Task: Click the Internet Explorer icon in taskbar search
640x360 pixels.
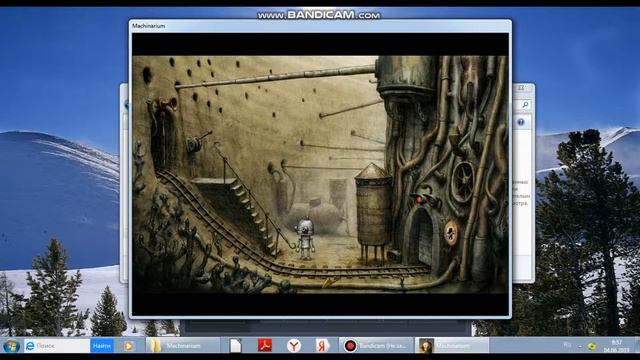Action: (x=30, y=346)
